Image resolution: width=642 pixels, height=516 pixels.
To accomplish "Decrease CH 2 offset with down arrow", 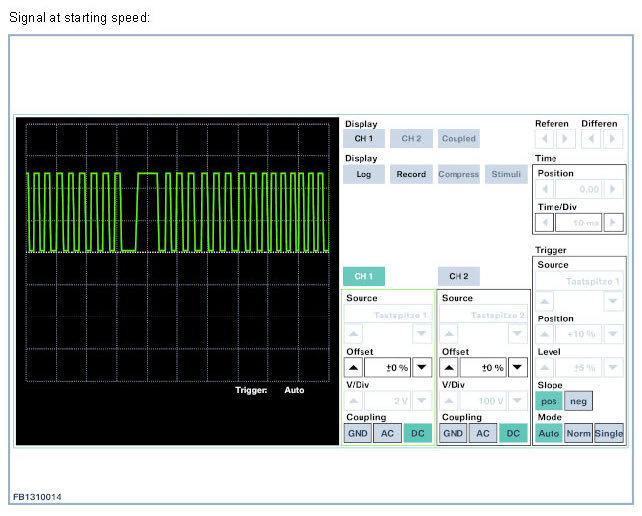I will [x=518, y=367].
